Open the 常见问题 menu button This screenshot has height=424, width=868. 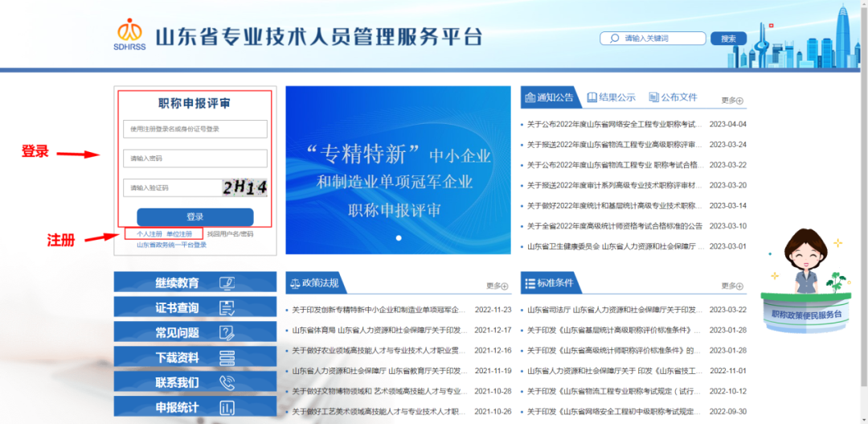pyautogui.click(x=194, y=332)
